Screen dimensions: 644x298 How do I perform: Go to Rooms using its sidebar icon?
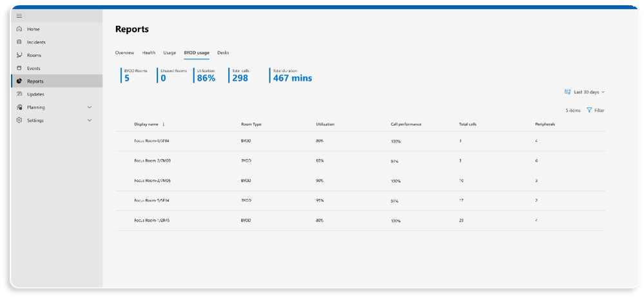coord(19,55)
